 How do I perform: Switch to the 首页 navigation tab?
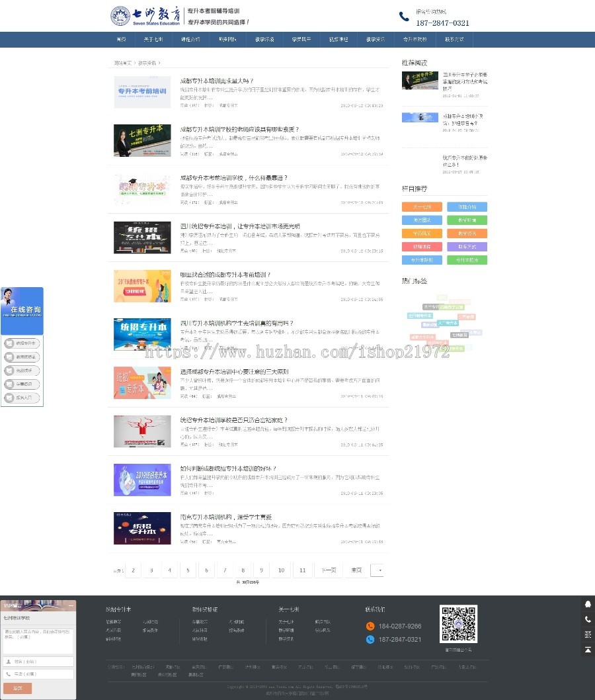pyautogui.click(x=123, y=40)
